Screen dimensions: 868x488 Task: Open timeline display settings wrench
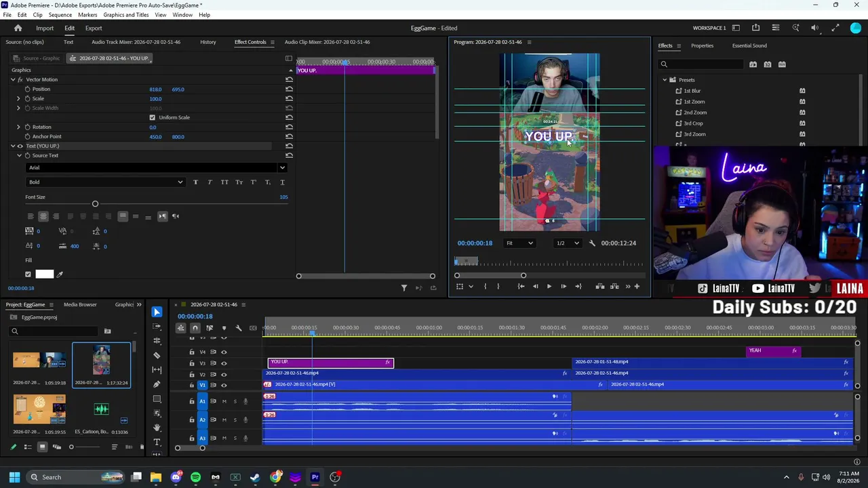coord(238,328)
